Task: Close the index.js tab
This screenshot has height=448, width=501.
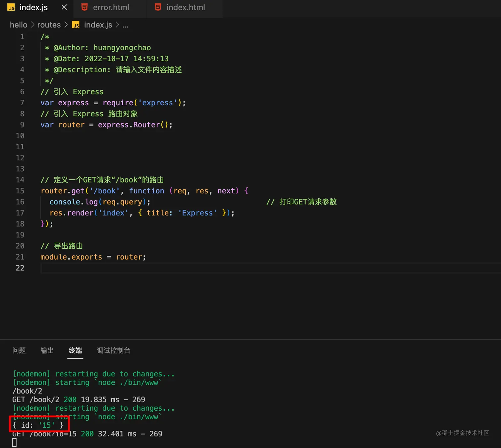Action: [64, 7]
